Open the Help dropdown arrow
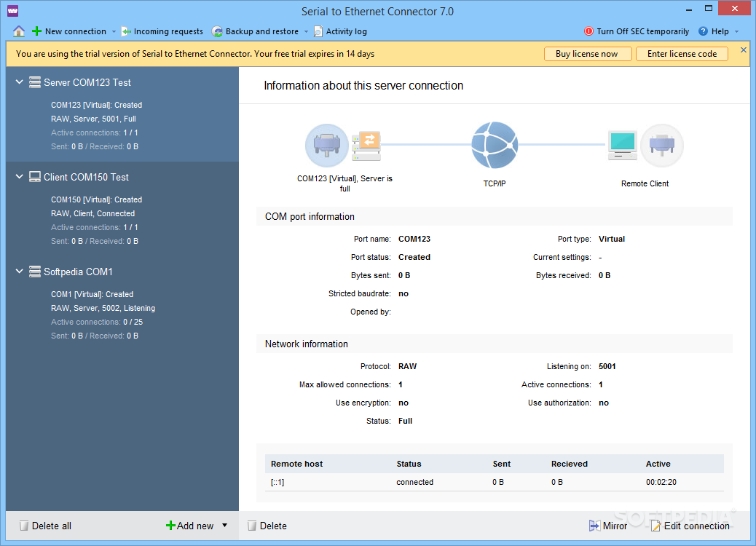This screenshot has width=756, height=546. (737, 32)
